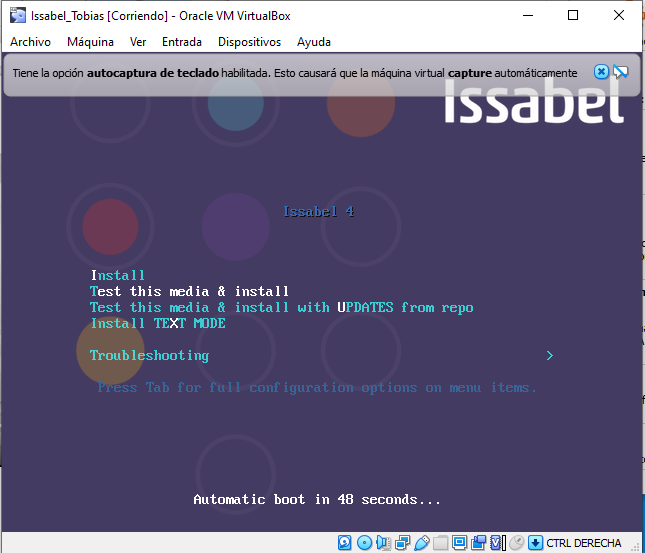Click the 'Issabel 4' boot title
The width and height of the screenshot is (645, 553).
point(318,211)
